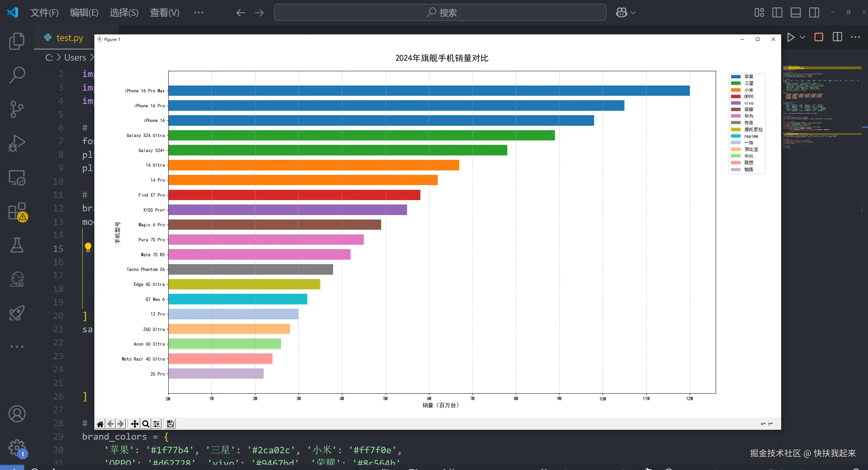Expand the hidden menu bar items ellipsis
868x470 pixels.
(x=199, y=13)
